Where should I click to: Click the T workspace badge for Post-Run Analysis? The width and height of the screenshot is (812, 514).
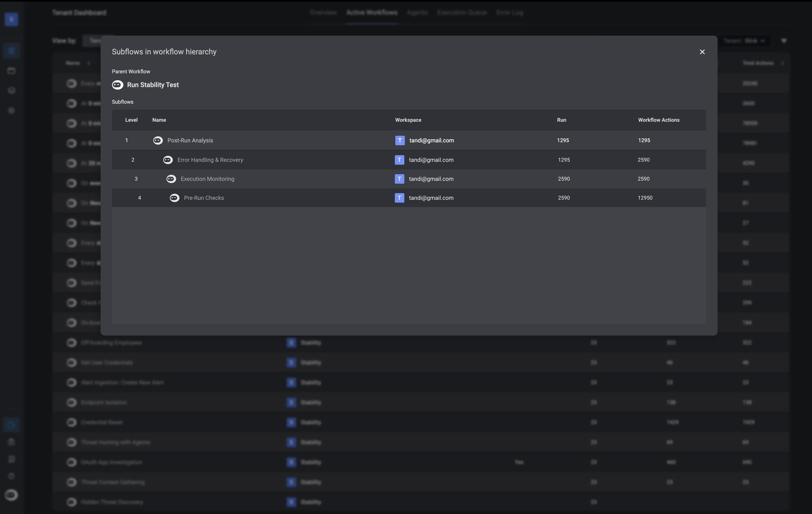(x=400, y=140)
